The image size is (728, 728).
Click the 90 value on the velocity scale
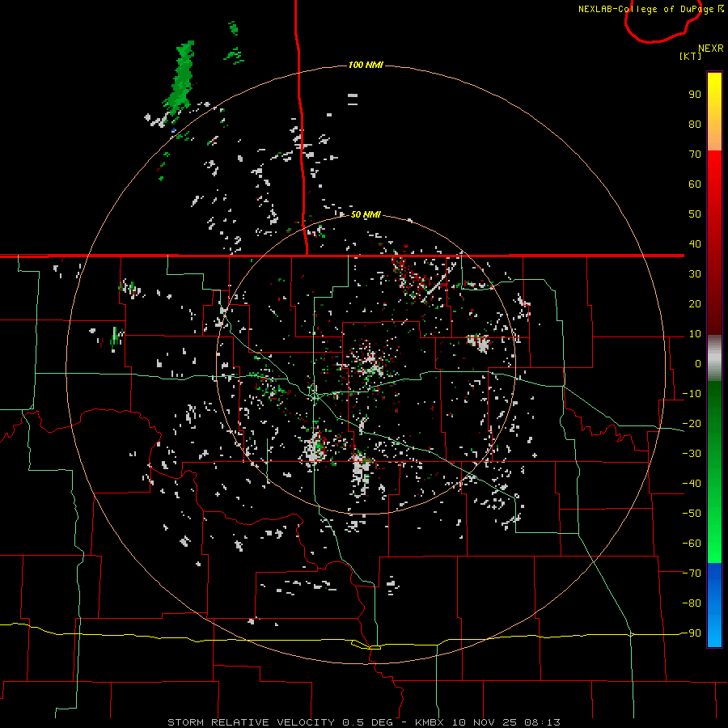[x=695, y=95]
